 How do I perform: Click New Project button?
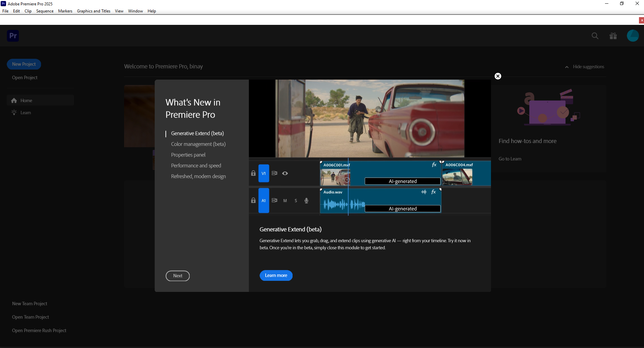(24, 64)
